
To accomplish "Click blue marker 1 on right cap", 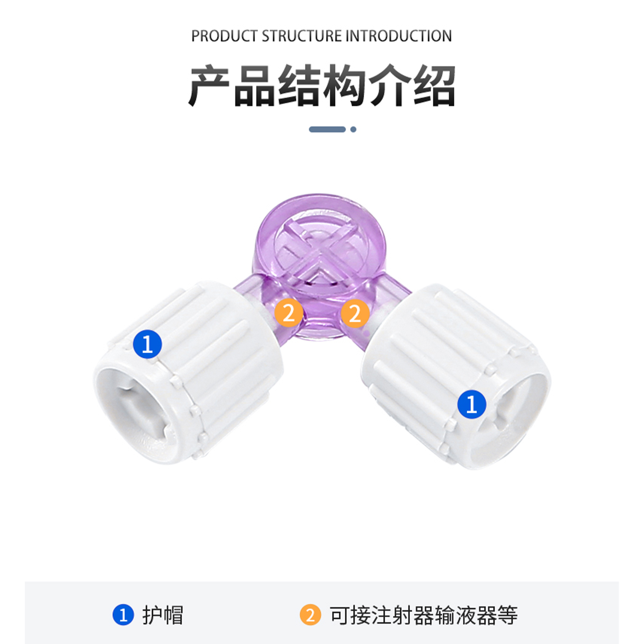I will [x=472, y=404].
